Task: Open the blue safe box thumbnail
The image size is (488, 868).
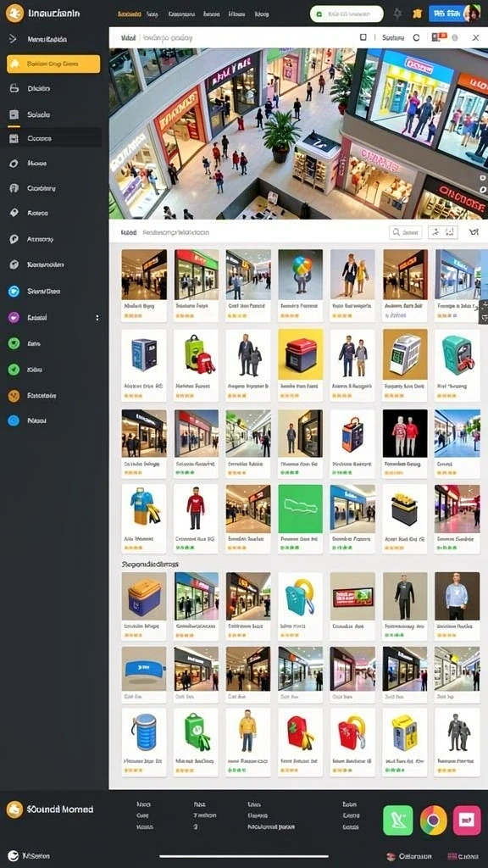Action: (x=144, y=355)
